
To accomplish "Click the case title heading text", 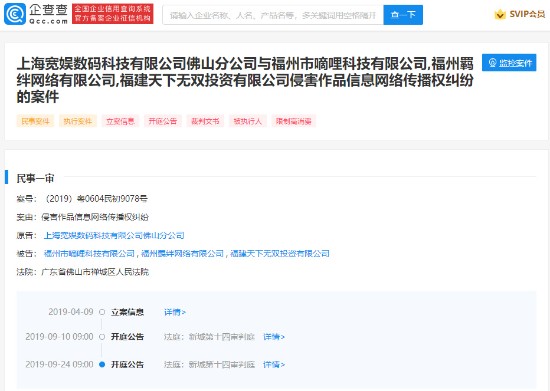I will tap(245, 80).
